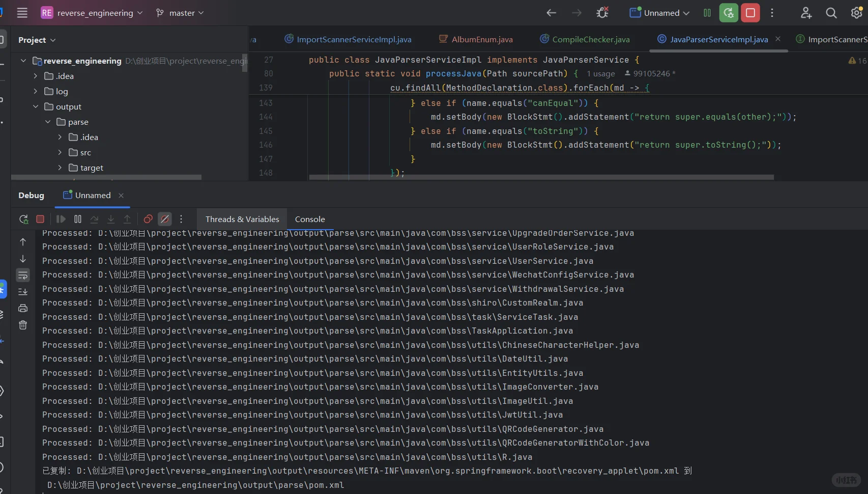Collapse the reverse_engineering root node

(23, 61)
